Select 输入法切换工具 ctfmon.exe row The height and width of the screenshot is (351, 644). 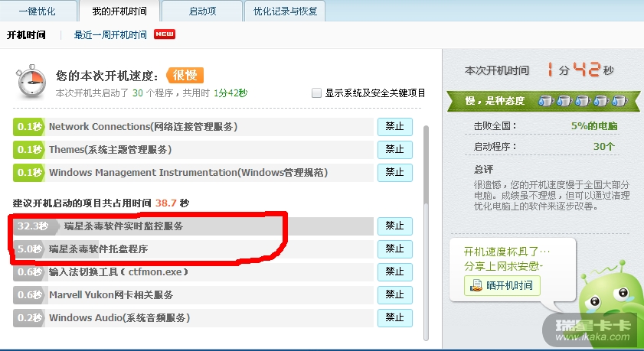pyautogui.click(x=193, y=272)
